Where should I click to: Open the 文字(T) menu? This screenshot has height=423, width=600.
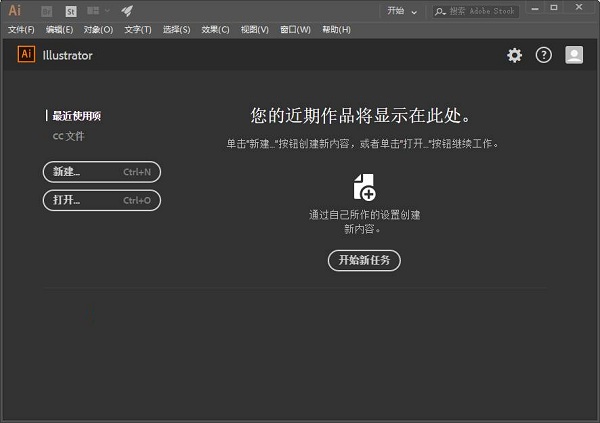pos(138,29)
